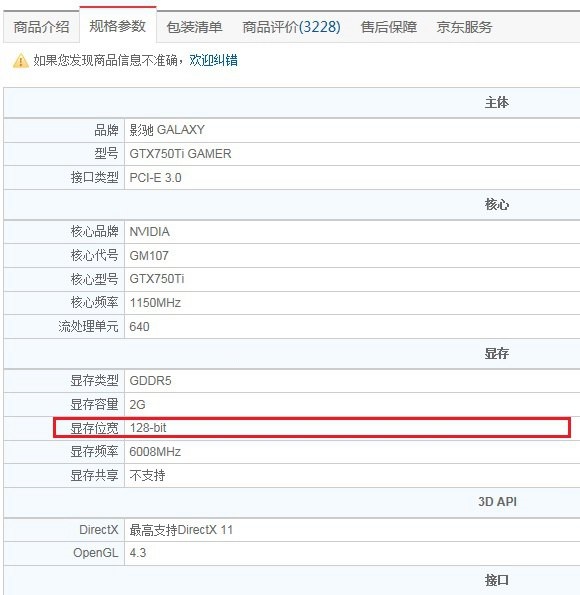This screenshot has width=580, height=595.
Task: Click the 影驰 GALAXY brand value
Action: pos(167,130)
